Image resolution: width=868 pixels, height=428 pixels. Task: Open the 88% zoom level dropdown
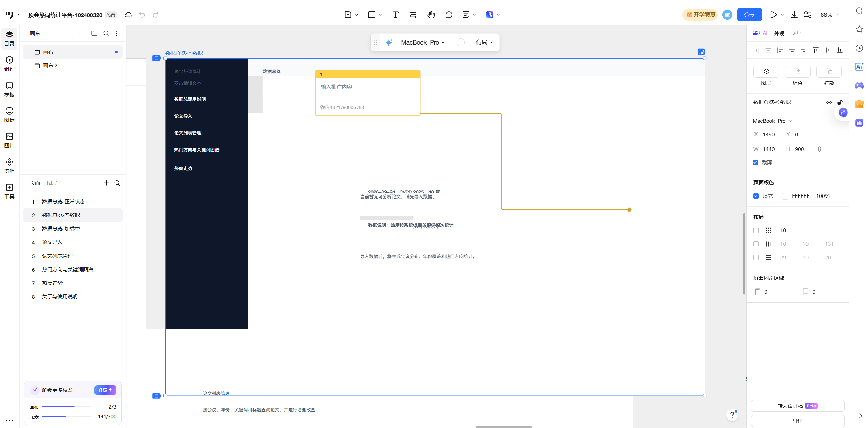830,15
